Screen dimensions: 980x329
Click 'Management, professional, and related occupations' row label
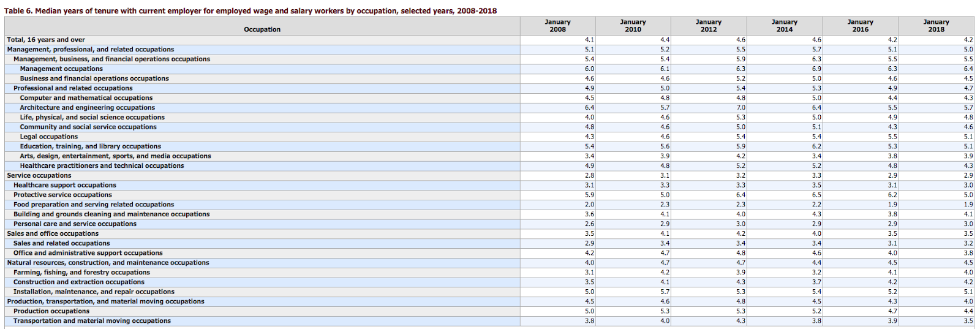pyautogui.click(x=91, y=50)
